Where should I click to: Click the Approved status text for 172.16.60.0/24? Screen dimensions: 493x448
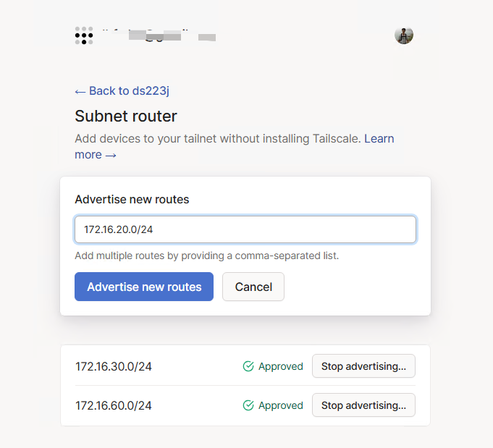pyautogui.click(x=281, y=405)
